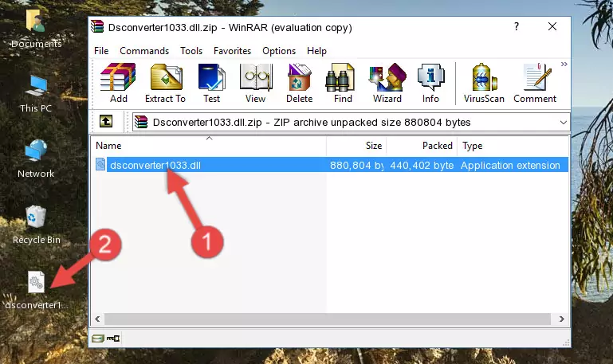The width and height of the screenshot is (613, 364).
Task: Close the WinRAR window
Action: pyautogui.click(x=552, y=26)
